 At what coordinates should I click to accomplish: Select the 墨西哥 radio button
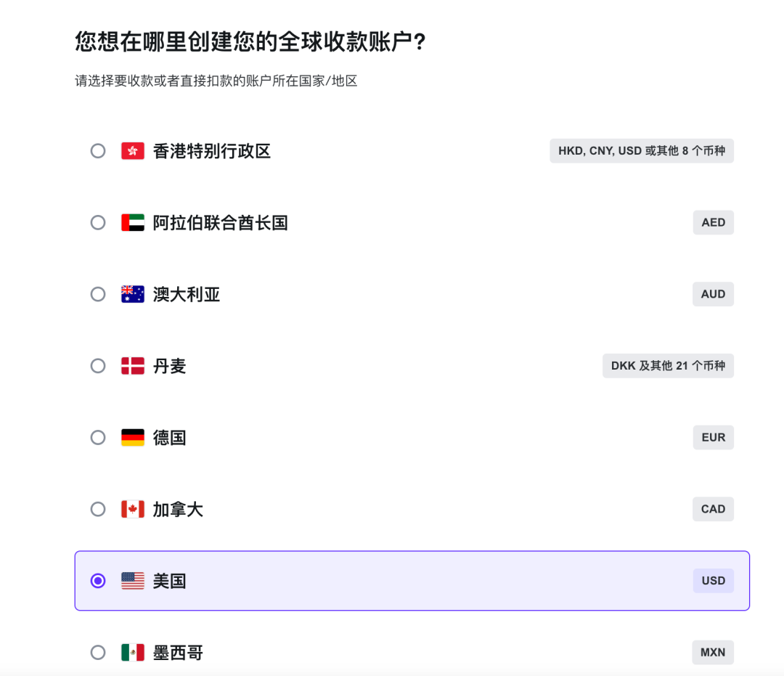(x=98, y=652)
